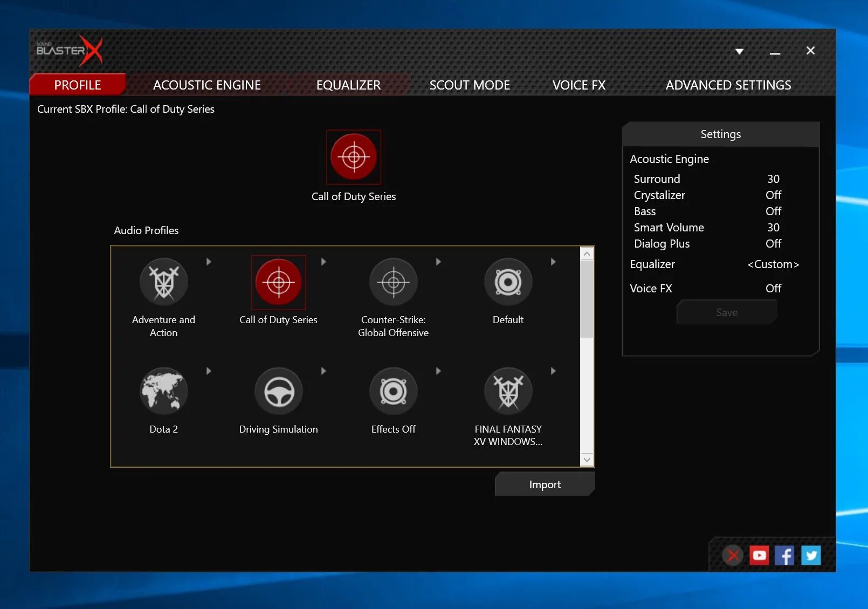The height and width of the screenshot is (609, 868).
Task: Click the Surround value 30
Action: [773, 179]
